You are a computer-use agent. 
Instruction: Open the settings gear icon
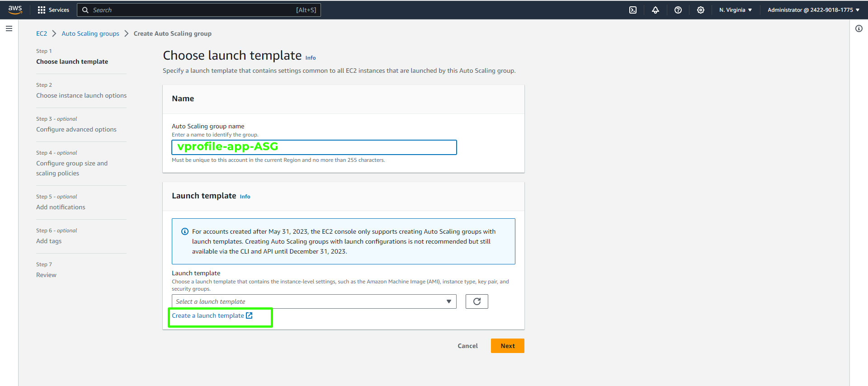coord(701,10)
